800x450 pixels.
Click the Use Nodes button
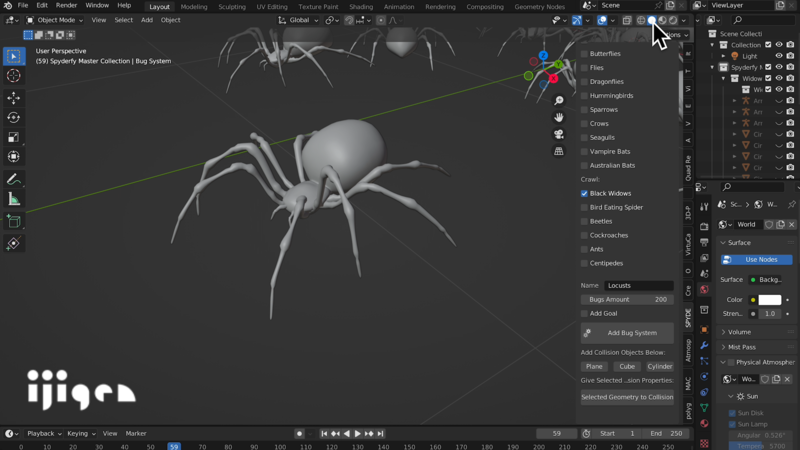(757, 260)
